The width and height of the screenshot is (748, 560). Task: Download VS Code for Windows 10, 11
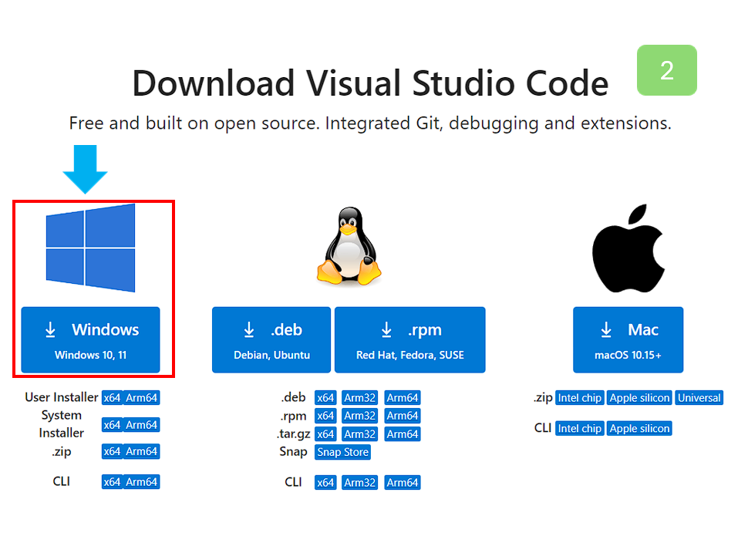(91, 339)
